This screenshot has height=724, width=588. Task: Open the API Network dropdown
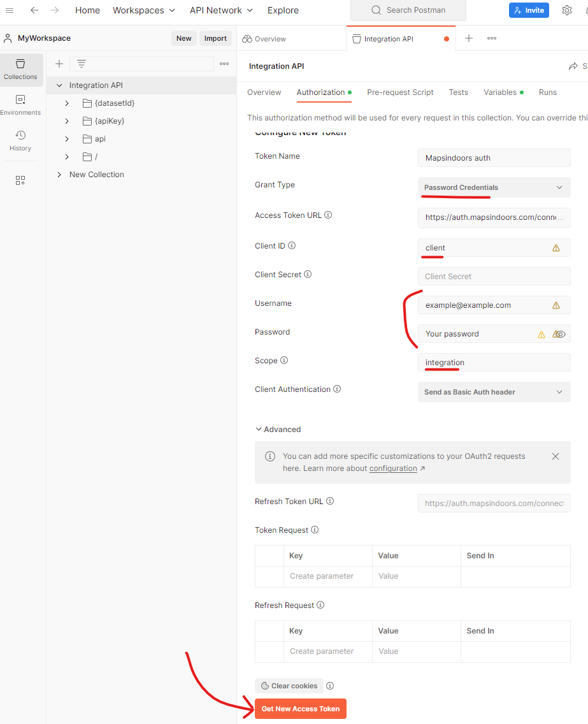[221, 10]
